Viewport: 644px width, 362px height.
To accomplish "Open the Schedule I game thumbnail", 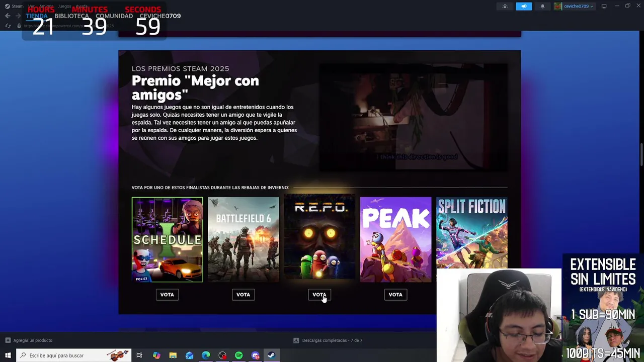I will click(x=167, y=239).
